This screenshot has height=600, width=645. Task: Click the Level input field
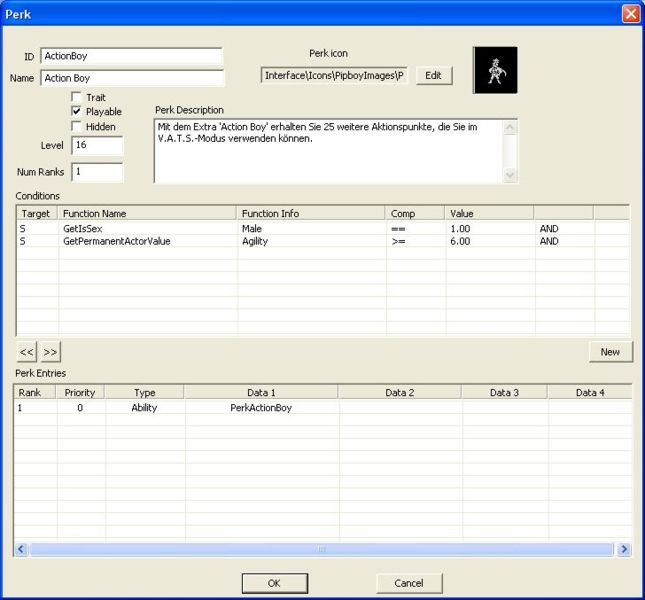[x=97, y=145]
